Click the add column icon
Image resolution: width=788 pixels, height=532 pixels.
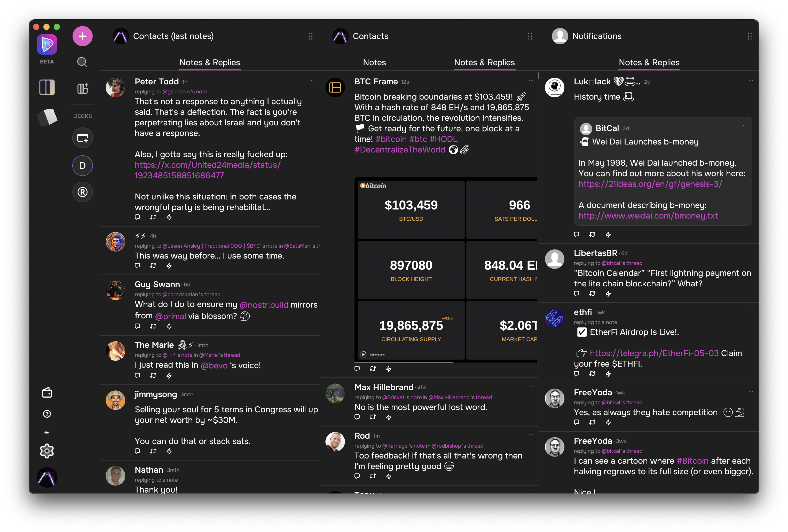pyautogui.click(x=83, y=88)
